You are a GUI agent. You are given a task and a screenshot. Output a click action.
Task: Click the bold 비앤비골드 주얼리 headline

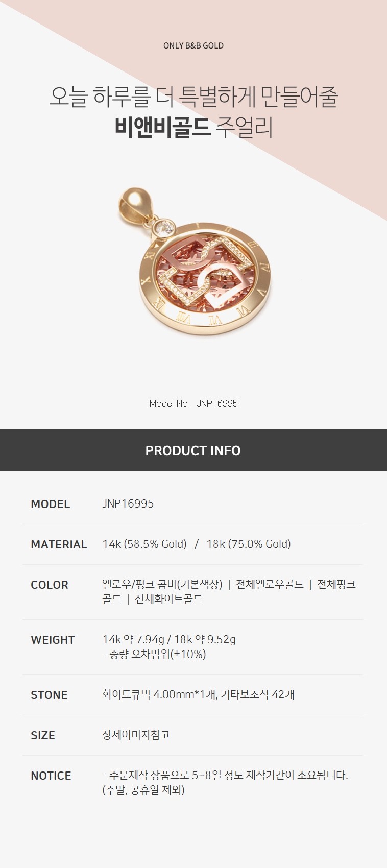[x=194, y=128]
